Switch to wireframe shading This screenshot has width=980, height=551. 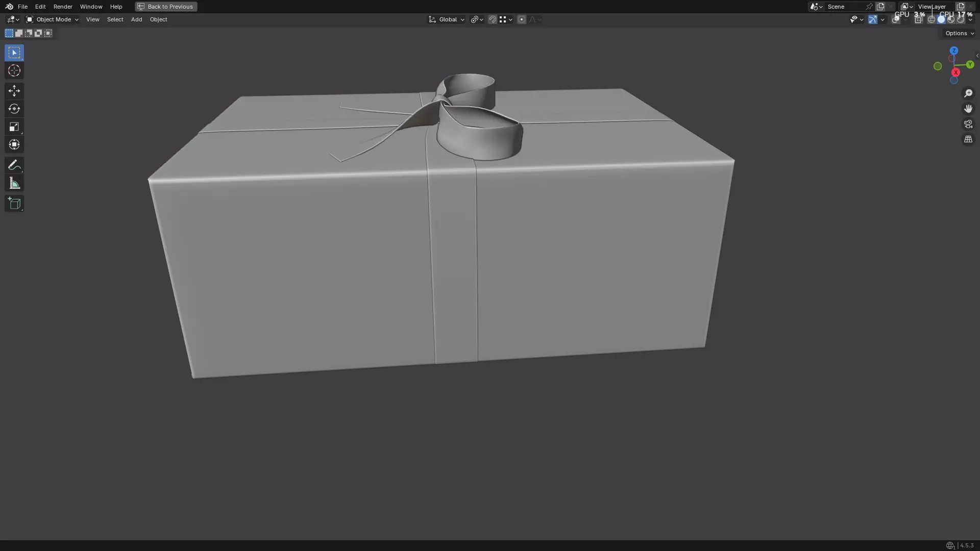932,19
